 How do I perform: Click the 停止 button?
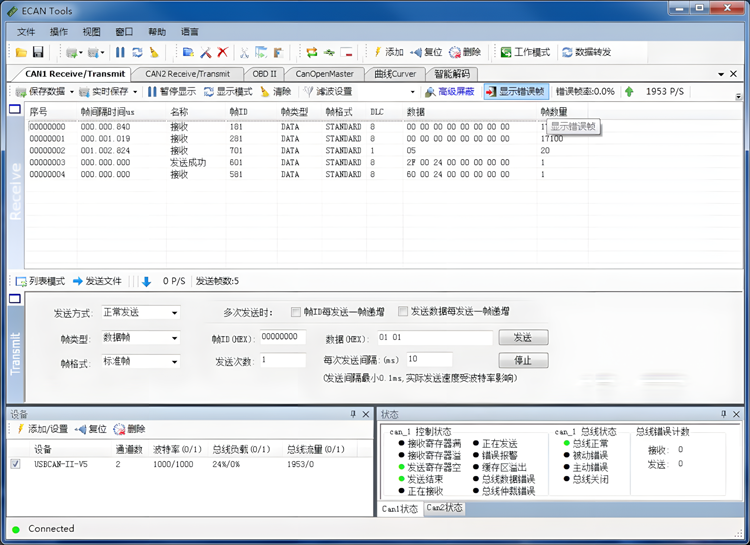[x=523, y=361]
